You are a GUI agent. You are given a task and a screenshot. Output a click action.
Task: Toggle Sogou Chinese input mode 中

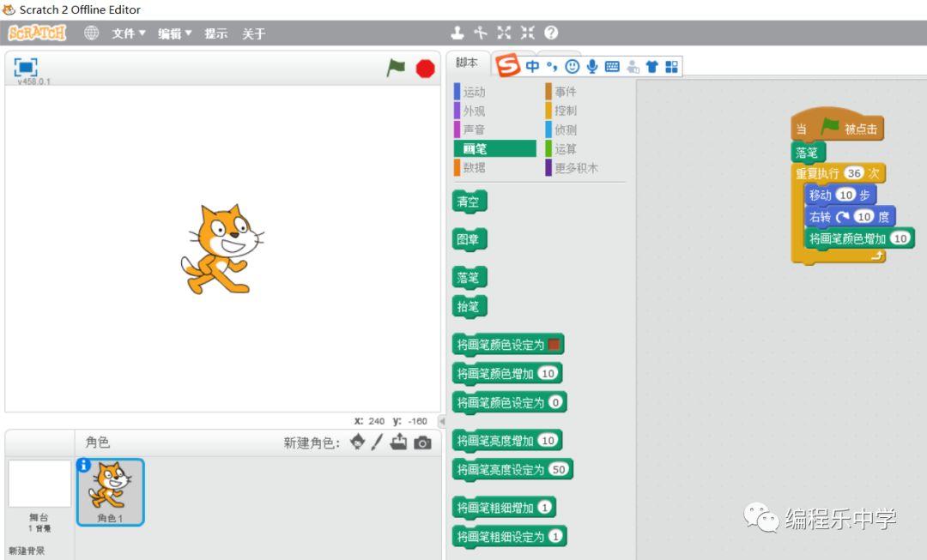click(x=532, y=66)
